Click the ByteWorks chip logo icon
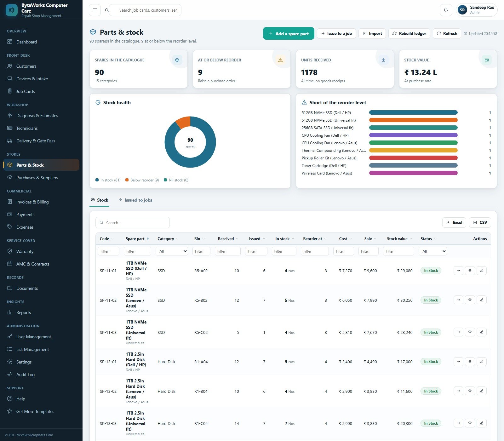This screenshot has height=441, width=504. tap(12, 10)
